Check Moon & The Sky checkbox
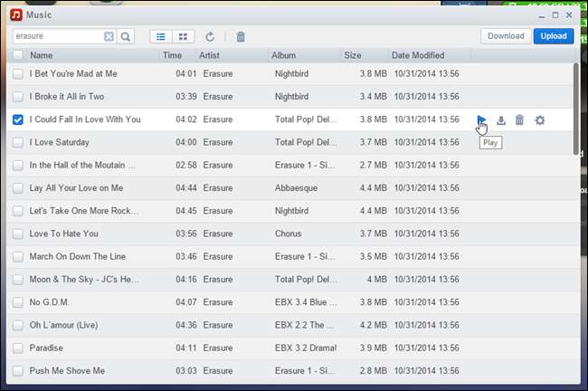The width and height of the screenshot is (588, 391). 18,280
